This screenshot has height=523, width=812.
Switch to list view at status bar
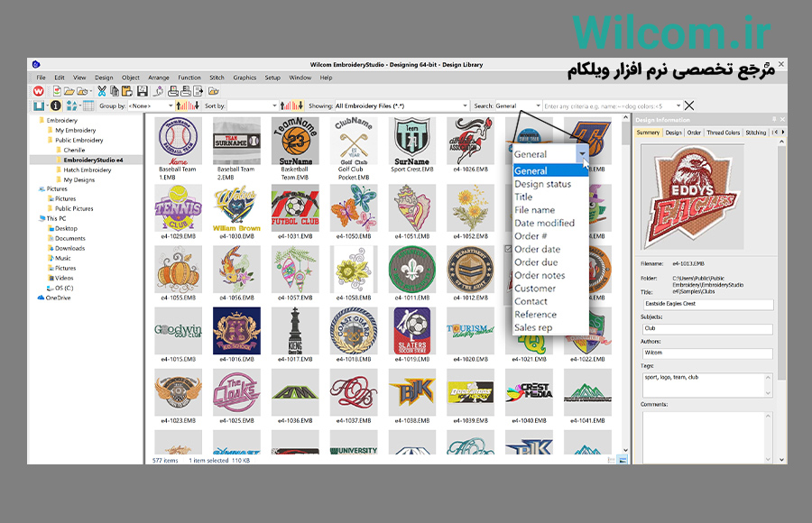[611, 460]
